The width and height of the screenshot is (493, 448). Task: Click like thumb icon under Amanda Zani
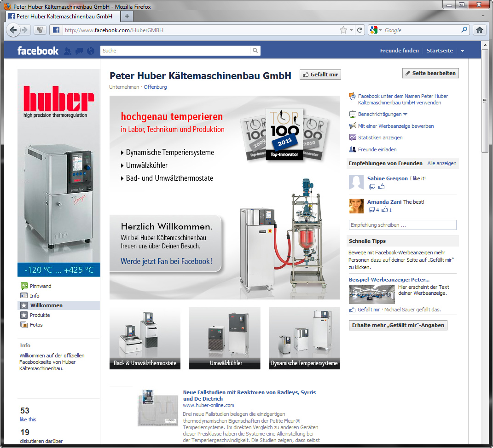(384, 210)
